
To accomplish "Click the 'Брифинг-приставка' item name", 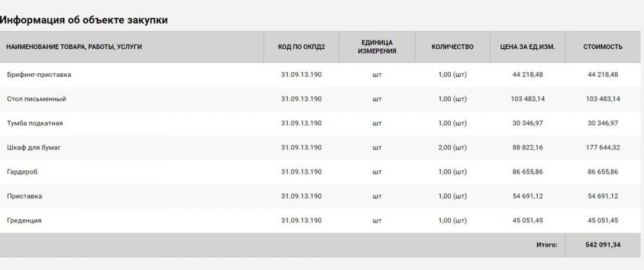I will 39,75.
